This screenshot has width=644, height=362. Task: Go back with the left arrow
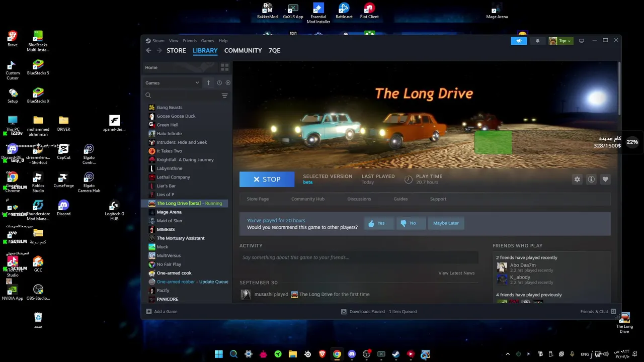[x=148, y=50]
